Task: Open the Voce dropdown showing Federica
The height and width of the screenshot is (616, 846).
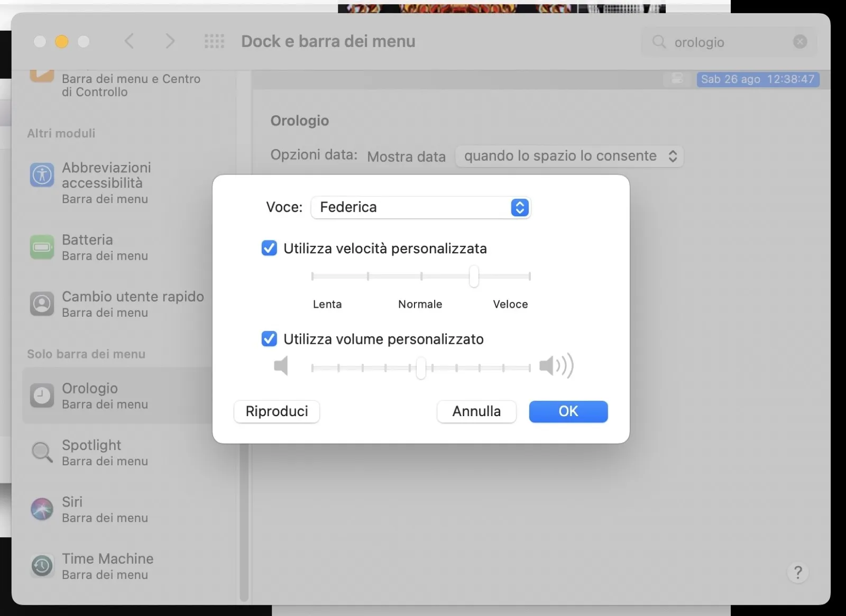Action: pyautogui.click(x=420, y=207)
